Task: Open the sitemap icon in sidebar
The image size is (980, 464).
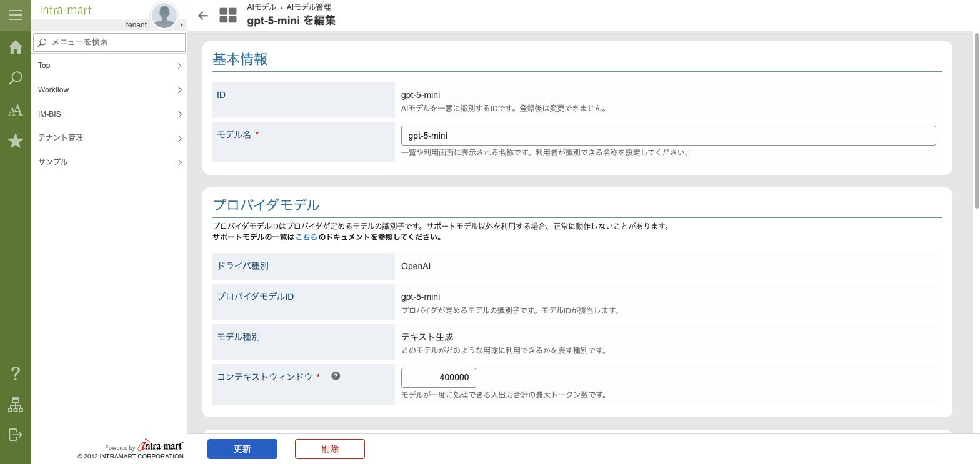Action: coord(16,405)
